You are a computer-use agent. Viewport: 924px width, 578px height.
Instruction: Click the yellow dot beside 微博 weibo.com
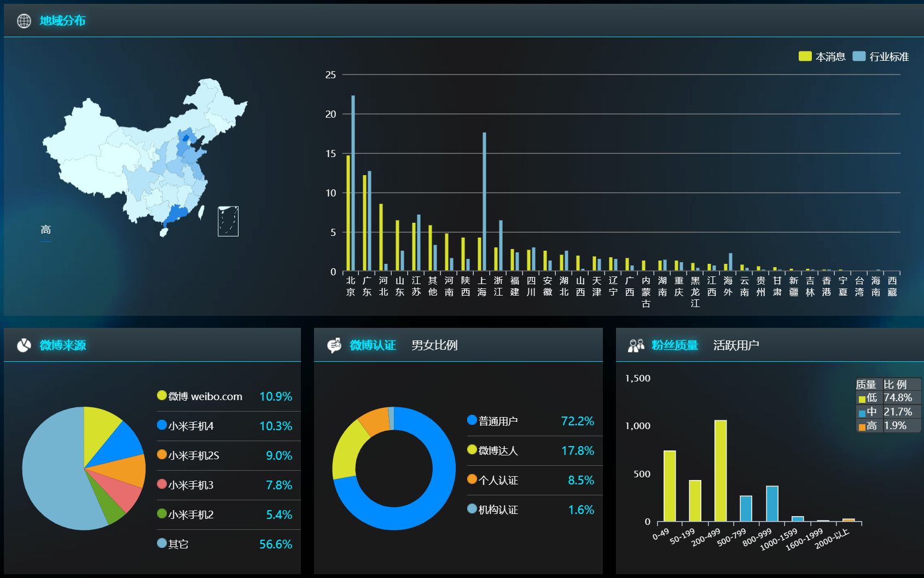tap(162, 395)
